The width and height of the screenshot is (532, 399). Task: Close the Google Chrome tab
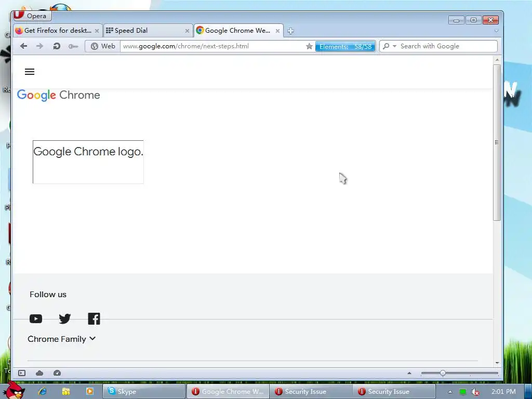(277, 31)
